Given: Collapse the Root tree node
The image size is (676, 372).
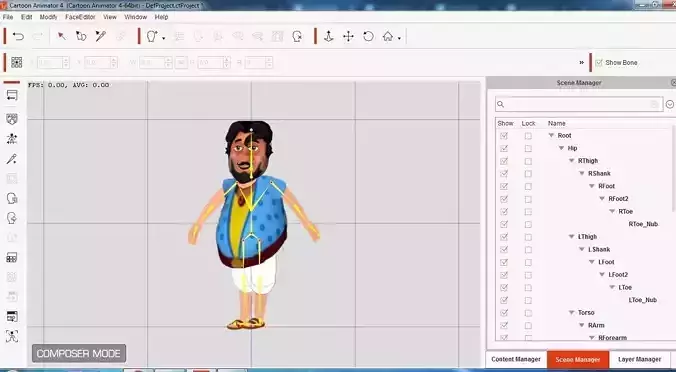Looking at the screenshot, I should tap(551, 135).
